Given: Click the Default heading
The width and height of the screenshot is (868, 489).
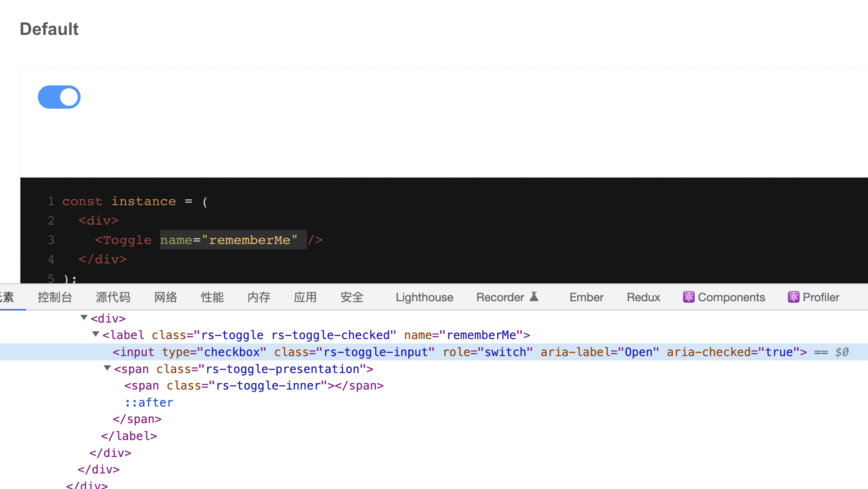Looking at the screenshot, I should (x=49, y=29).
